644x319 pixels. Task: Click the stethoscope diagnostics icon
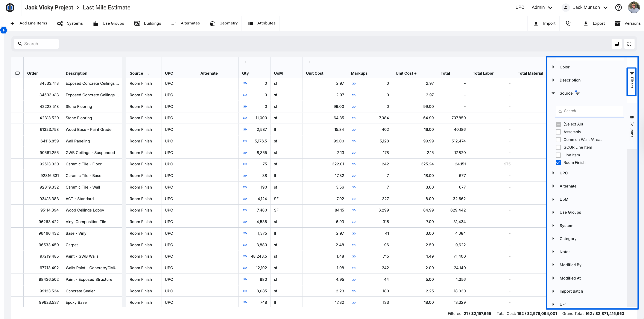568,23
